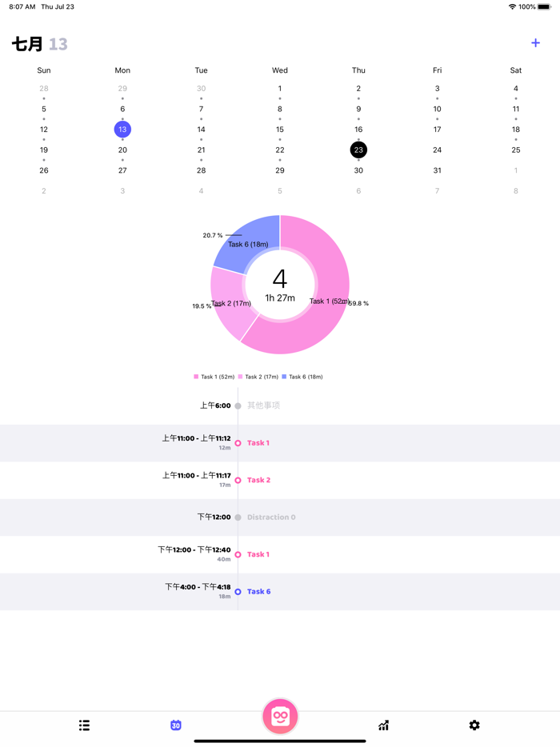
Task: Open the Task 6 timeline entry
Action: [258, 592]
